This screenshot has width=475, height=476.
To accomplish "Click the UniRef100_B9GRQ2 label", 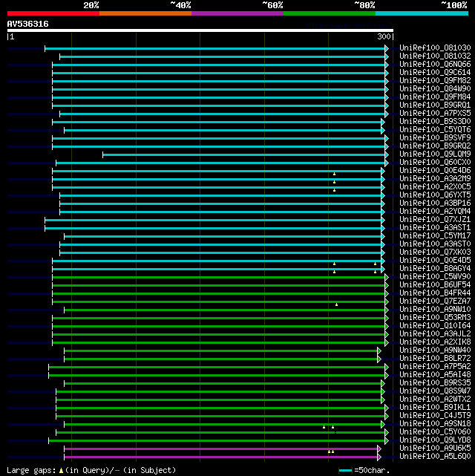I will [x=435, y=146].
